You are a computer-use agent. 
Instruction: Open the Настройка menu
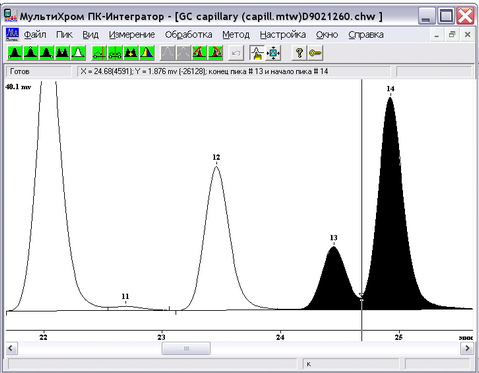pos(283,35)
